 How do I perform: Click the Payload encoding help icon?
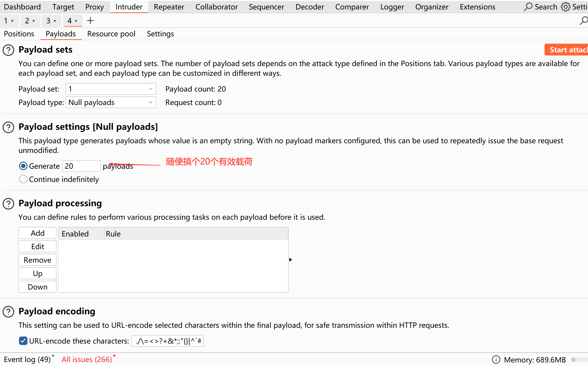pos(9,312)
